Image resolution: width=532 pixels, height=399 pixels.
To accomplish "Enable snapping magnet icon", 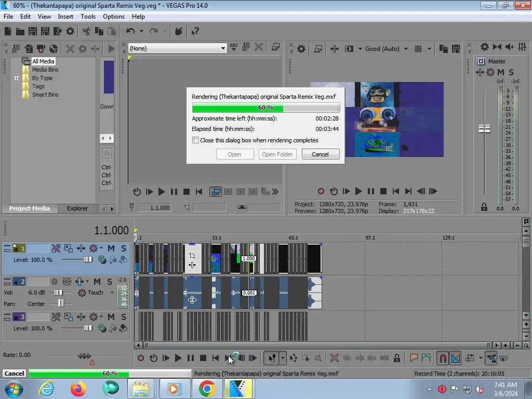I will [x=443, y=358].
